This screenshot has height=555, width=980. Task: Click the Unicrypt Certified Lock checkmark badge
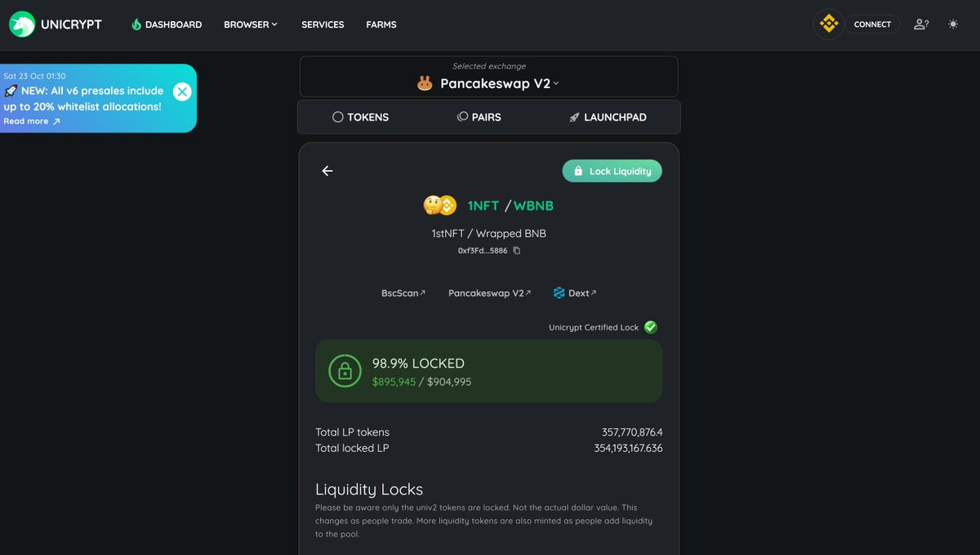(650, 326)
